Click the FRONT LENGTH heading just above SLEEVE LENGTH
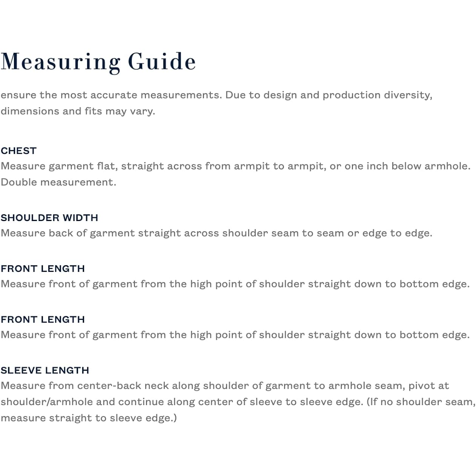The width and height of the screenshot is (476, 476). pyautogui.click(x=43, y=319)
